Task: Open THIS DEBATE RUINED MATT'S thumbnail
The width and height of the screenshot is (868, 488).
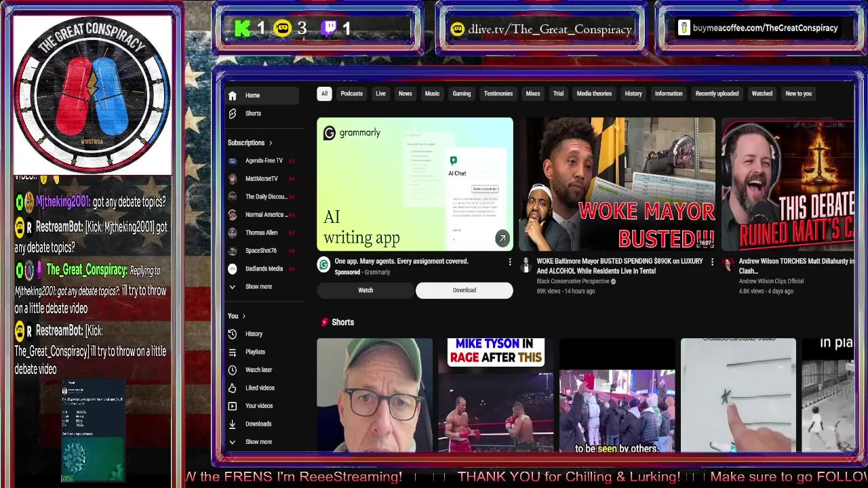Action: tap(788, 184)
